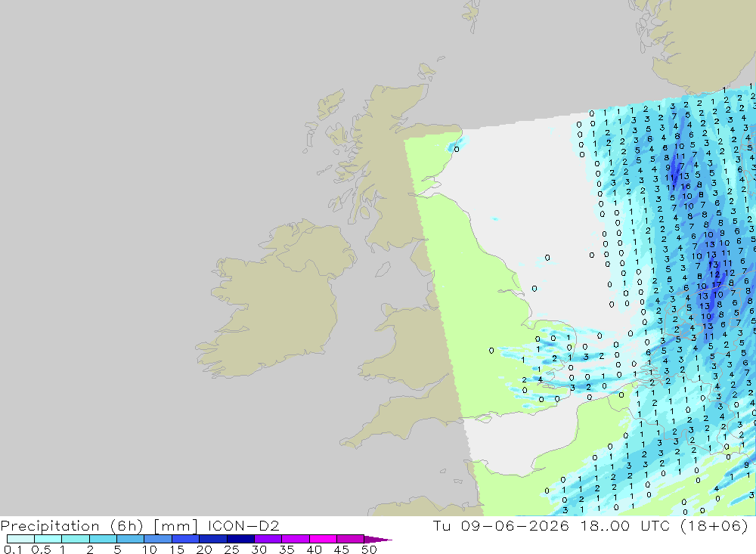The image size is (756, 554).
Task: Click the 40–45 mm magenta legend box
Action: (x=323, y=539)
